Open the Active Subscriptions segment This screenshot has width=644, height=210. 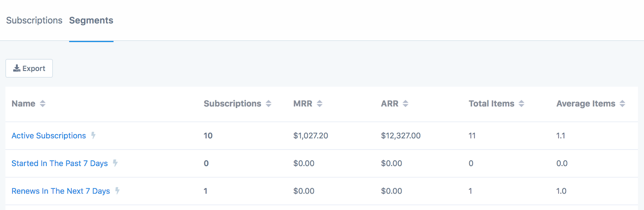click(49, 136)
